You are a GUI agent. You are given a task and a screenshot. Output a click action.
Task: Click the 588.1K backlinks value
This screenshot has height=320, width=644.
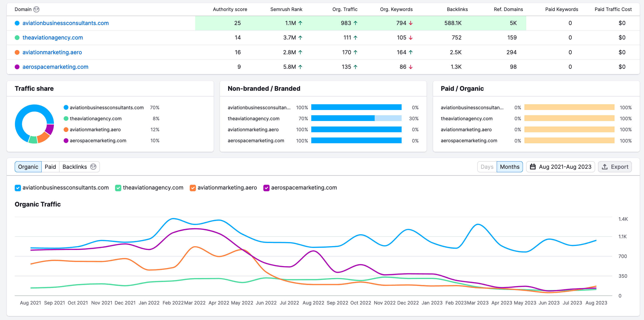(x=453, y=23)
